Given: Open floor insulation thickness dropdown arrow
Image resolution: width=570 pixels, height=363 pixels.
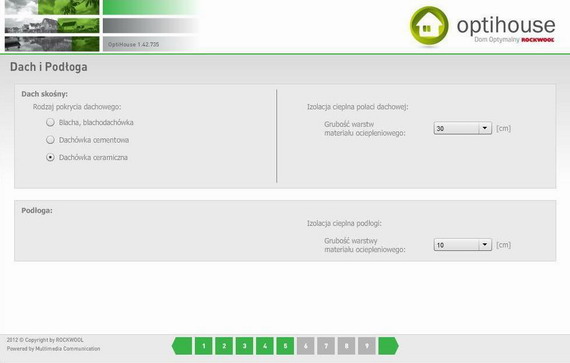Looking at the screenshot, I should (485, 245).
